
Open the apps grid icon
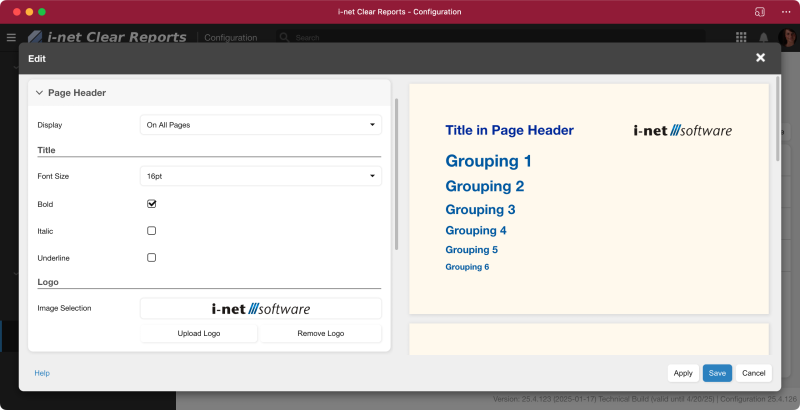coord(741,38)
